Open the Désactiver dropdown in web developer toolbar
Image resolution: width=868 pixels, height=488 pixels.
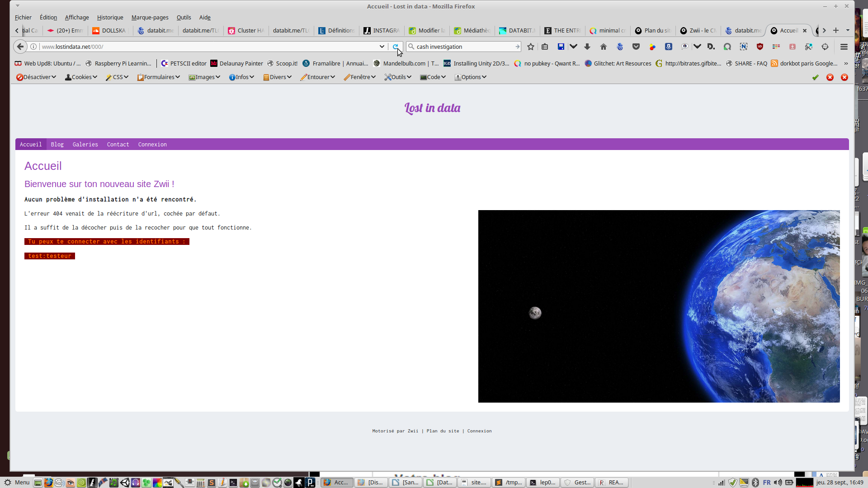(x=36, y=77)
